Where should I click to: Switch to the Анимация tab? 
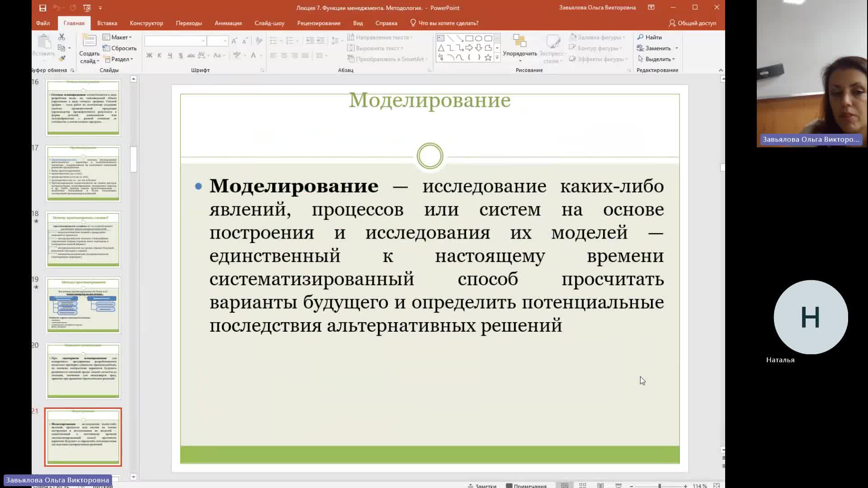228,23
